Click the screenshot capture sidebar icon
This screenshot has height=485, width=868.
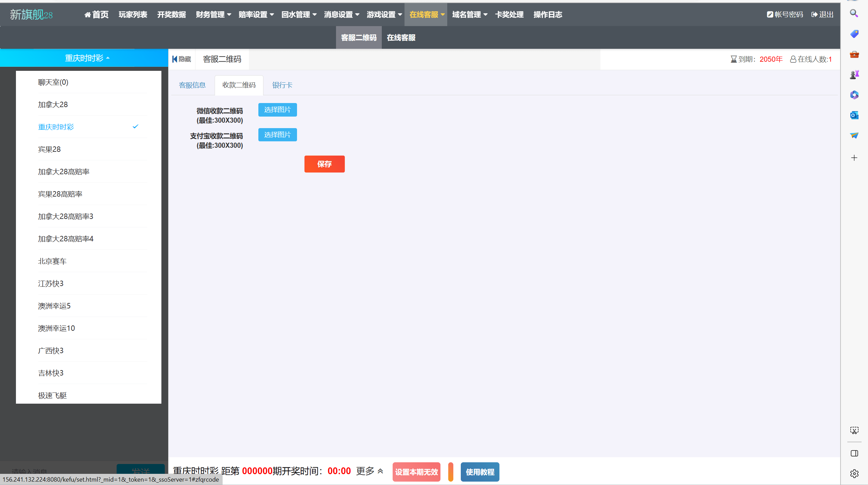click(x=854, y=430)
